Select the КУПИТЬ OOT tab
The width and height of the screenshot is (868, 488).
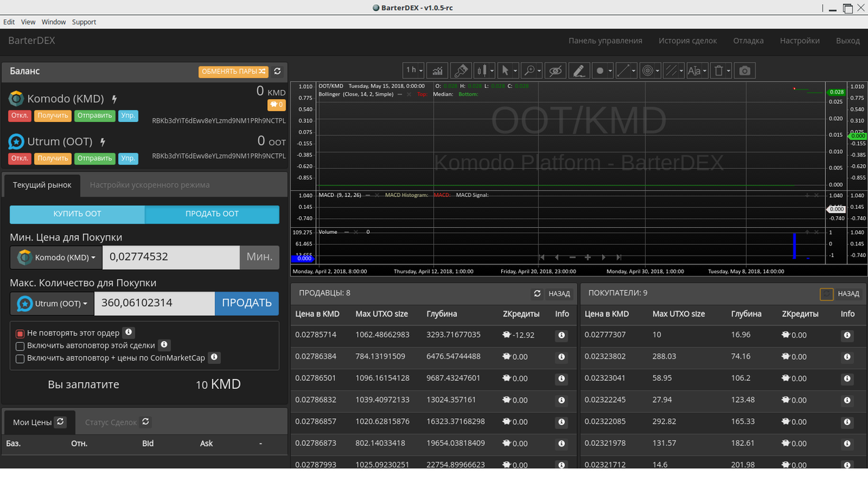(x=77, y=213)
